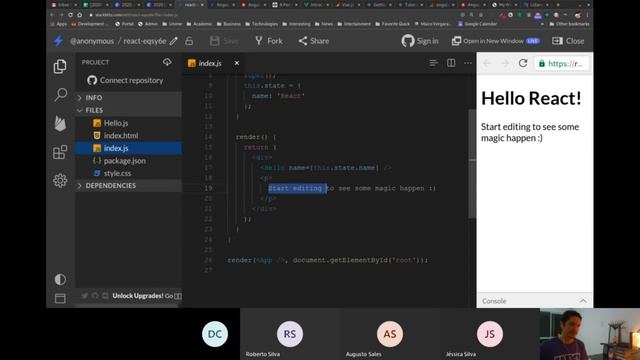Open the Search sidebar icon
The width and height of the screenshot is (640, 360).
pyautogui.click(x=60, y=94)
